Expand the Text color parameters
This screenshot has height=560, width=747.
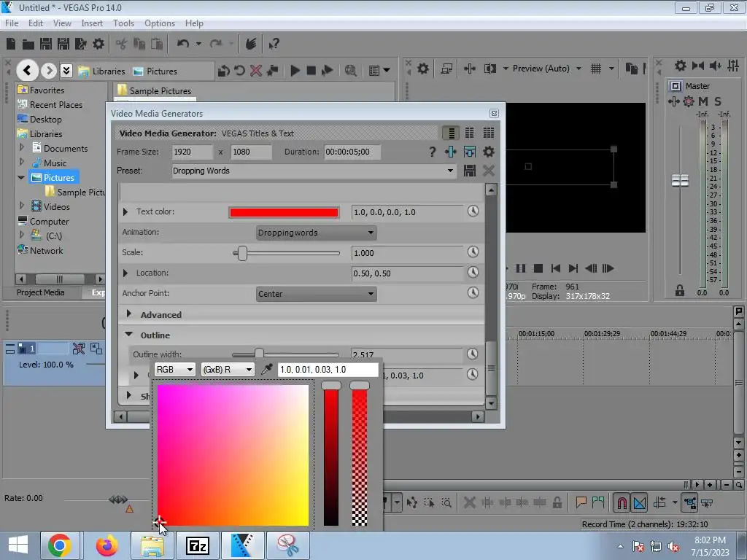pyautogui.click(x=125, y=212)
